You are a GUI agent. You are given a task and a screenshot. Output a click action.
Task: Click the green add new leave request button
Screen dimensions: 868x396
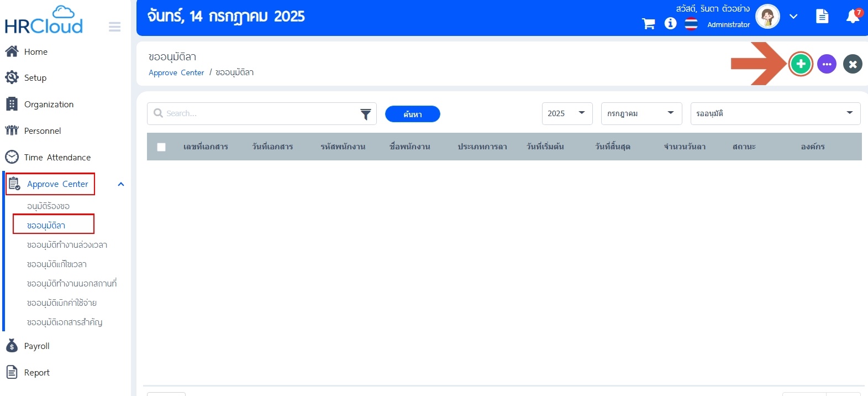tap(801, 64)
